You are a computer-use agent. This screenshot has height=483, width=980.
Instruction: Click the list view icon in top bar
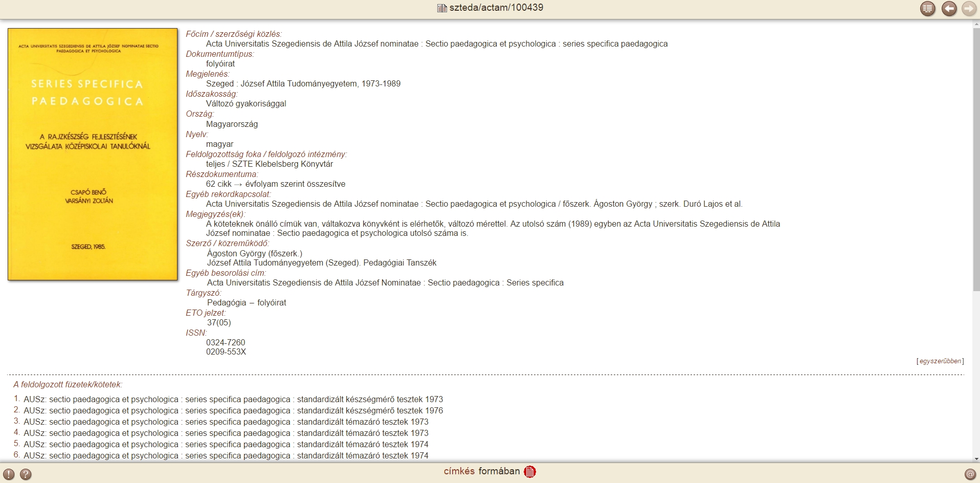pos(927,9)
